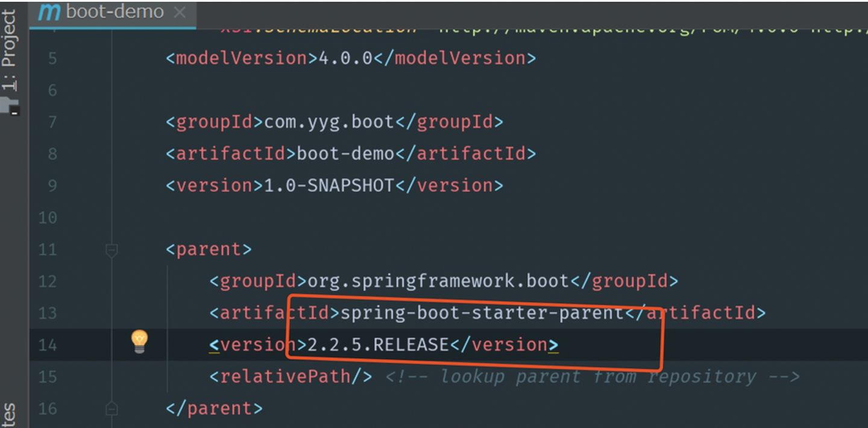The width and height of the screenshot is (868, 428).
Task: Click the 2.2.5.RELEASE version value
Action: click(379, 345)
